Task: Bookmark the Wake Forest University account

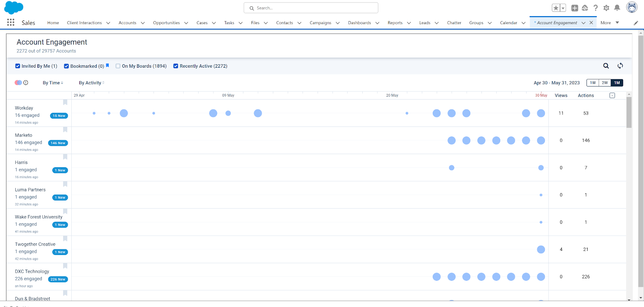Action: click(65, 212)
